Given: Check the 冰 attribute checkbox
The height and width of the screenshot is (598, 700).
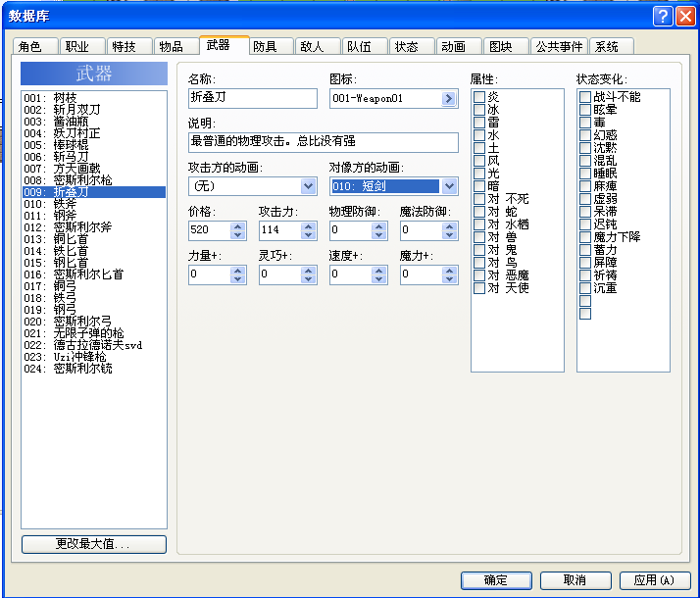Looking at the screenshot, I should pyautogui.click(x=479, y=110).
